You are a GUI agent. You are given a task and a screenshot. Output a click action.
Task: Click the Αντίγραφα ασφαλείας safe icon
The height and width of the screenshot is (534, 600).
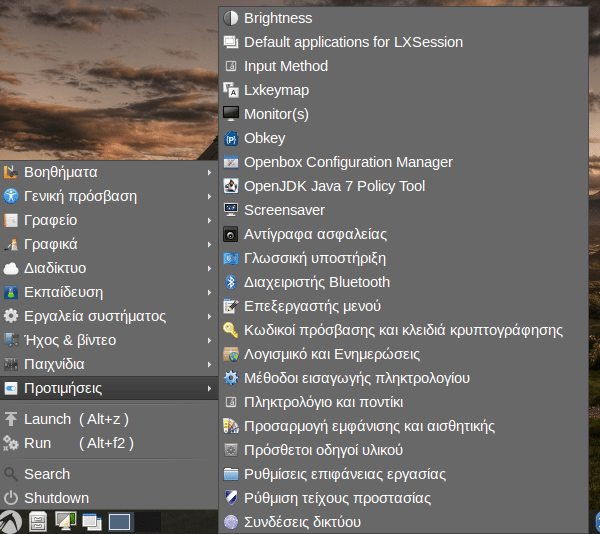click(x=231, y=234)
